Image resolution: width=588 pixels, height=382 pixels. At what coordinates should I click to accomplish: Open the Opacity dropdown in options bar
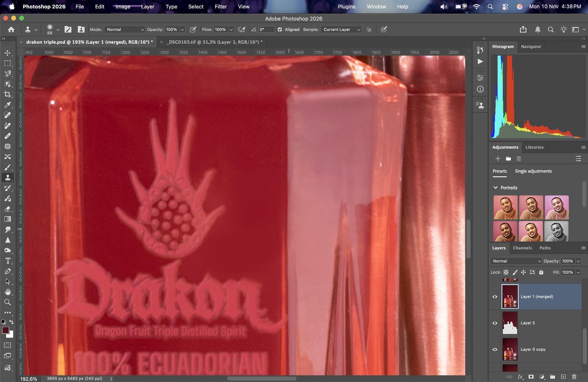tap(182, 29)
